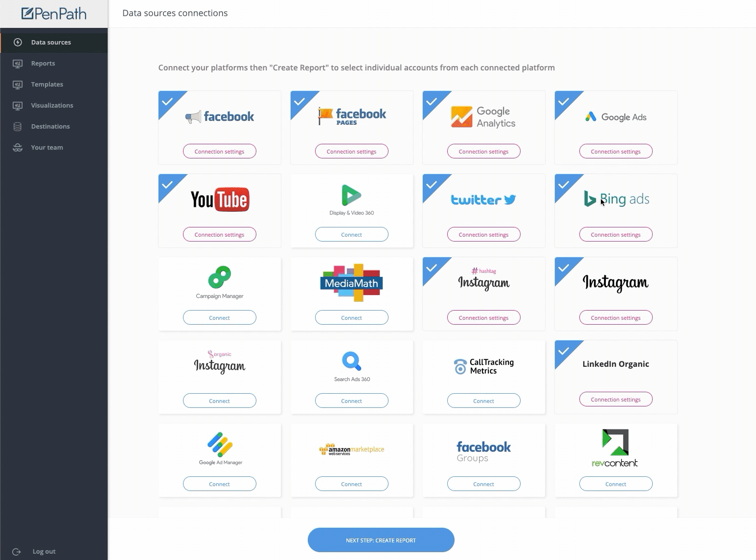Go to Data sources menu item
This screenshot has height=560, width=756.
click(54, 42)
